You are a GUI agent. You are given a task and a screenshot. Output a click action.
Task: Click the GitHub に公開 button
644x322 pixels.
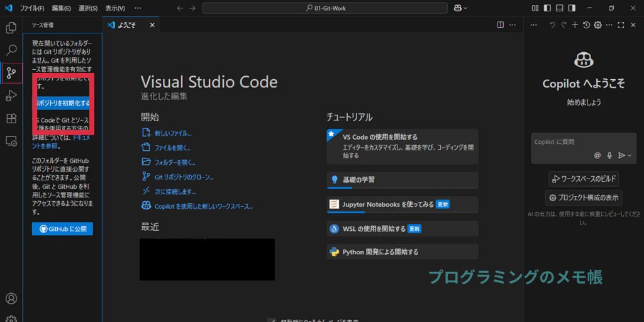(62, 229)
